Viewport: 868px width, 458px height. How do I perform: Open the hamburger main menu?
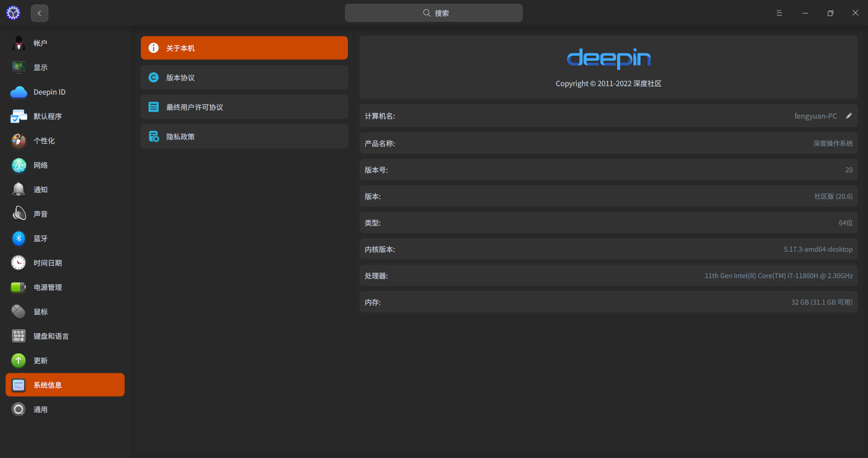click(779, 13)
